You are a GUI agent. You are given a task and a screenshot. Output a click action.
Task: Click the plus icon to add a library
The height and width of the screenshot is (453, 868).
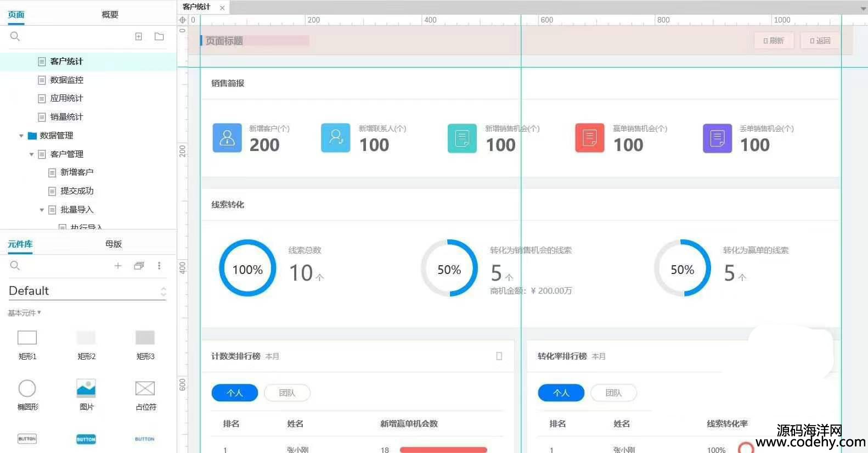click(x=118, y=266)
